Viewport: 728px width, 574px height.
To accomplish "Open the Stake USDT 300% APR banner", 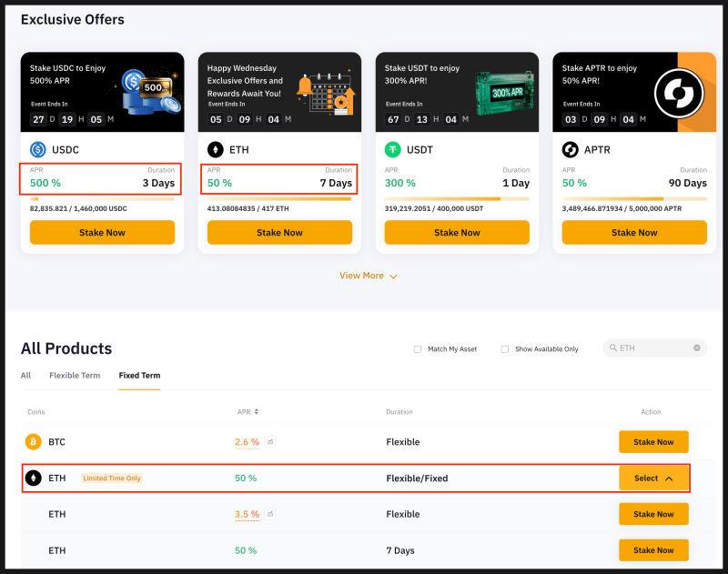I will (x=457, y=92).
